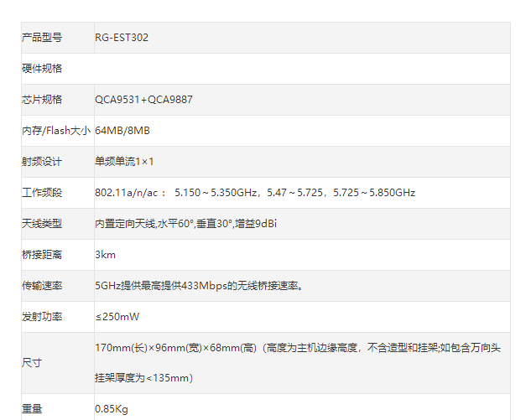531x420 pixels.
Task: Select the '内存/Flash大小' label
Action: click(56, 131)
